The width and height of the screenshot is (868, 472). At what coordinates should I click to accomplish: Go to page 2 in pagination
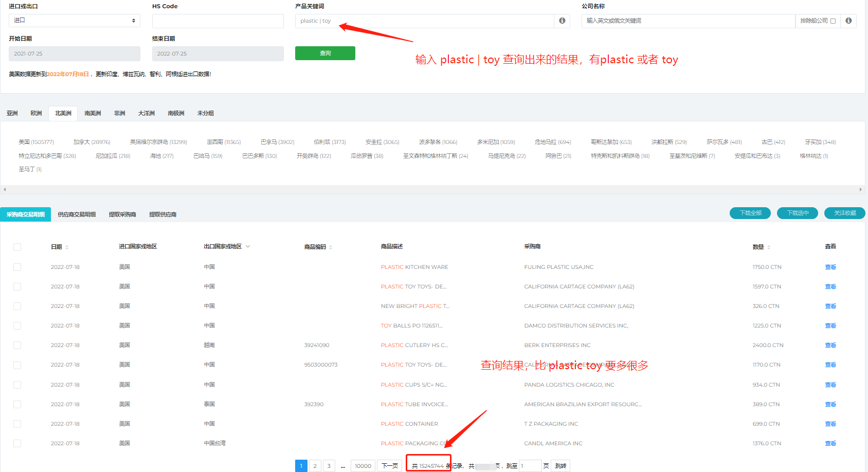pyautogui.click(x=315, y=466)
